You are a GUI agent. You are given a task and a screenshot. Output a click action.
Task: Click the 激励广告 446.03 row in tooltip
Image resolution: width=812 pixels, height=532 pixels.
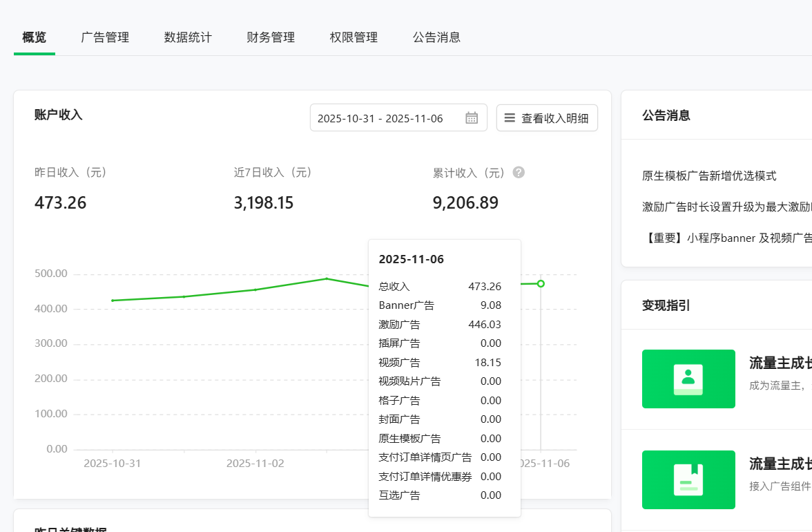pos(440,324)
